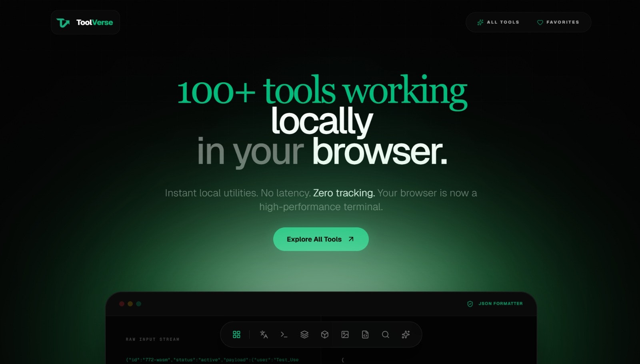Open the All Tools navigation item
Viewport: 640px width, 364px height.
tap(498, 22)
